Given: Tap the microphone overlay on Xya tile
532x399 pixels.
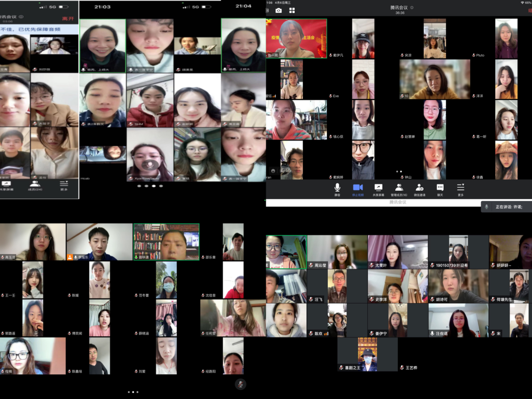Looking at the screenshot, I should click(x=149, y=165).
